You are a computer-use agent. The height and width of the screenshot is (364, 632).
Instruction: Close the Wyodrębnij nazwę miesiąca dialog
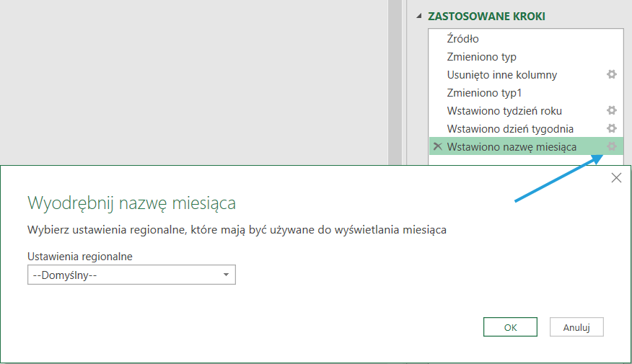616,178
